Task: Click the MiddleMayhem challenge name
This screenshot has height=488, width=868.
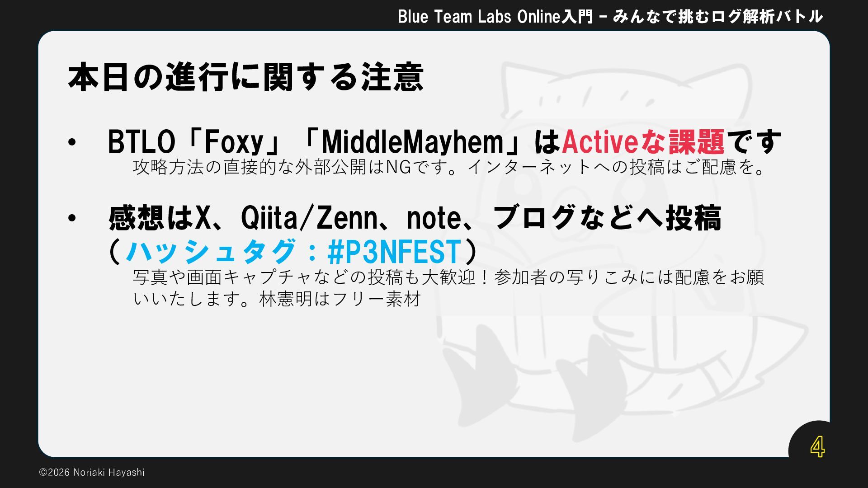Action: pyautogui.click(x=413, y=142)
